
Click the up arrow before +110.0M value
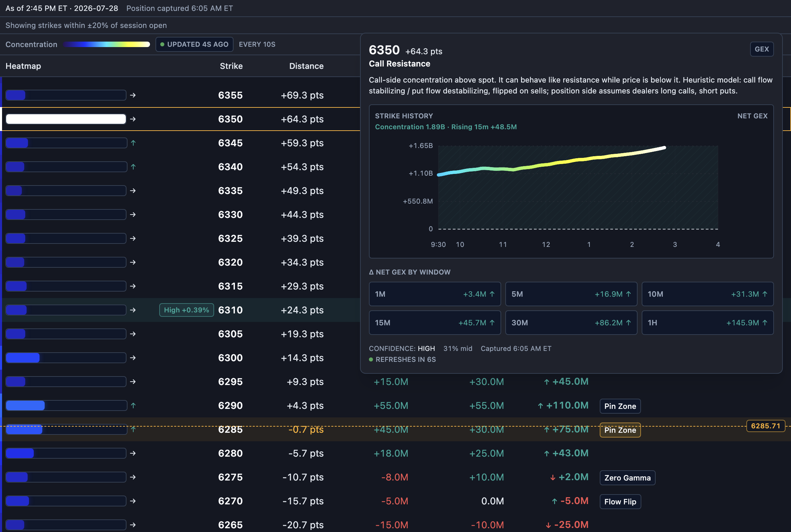[x=540, y=406]
